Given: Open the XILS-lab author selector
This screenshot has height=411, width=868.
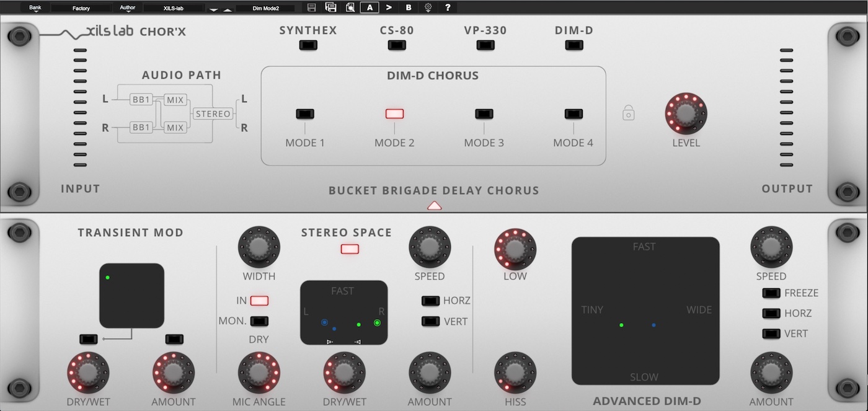Looking at the screenshot, I should click(x=174, y=8).
